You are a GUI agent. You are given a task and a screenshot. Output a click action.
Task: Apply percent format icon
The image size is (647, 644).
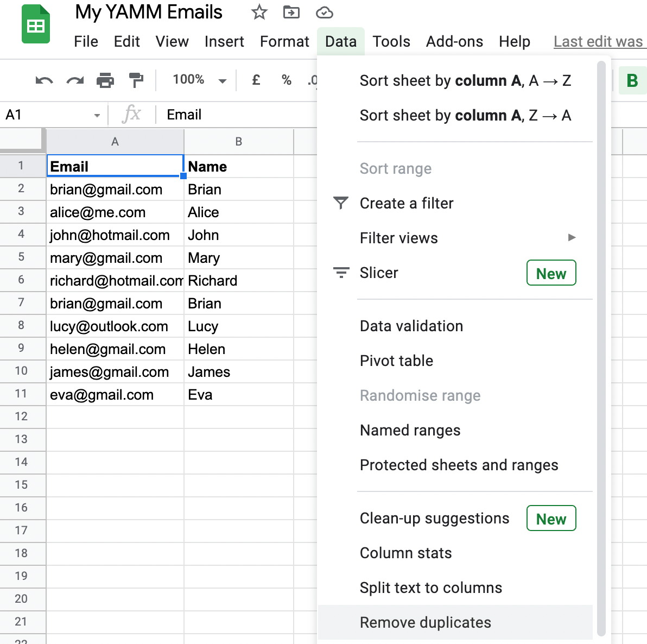point(286,80)
